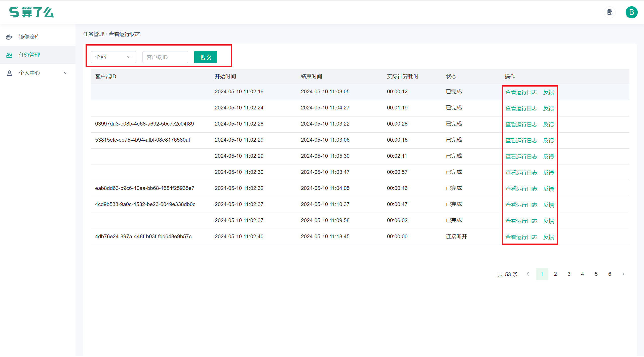Viewport: 644px width, 357px height.
Task: Open the 镜像仓库 menu item
Action: pos(29,37)
